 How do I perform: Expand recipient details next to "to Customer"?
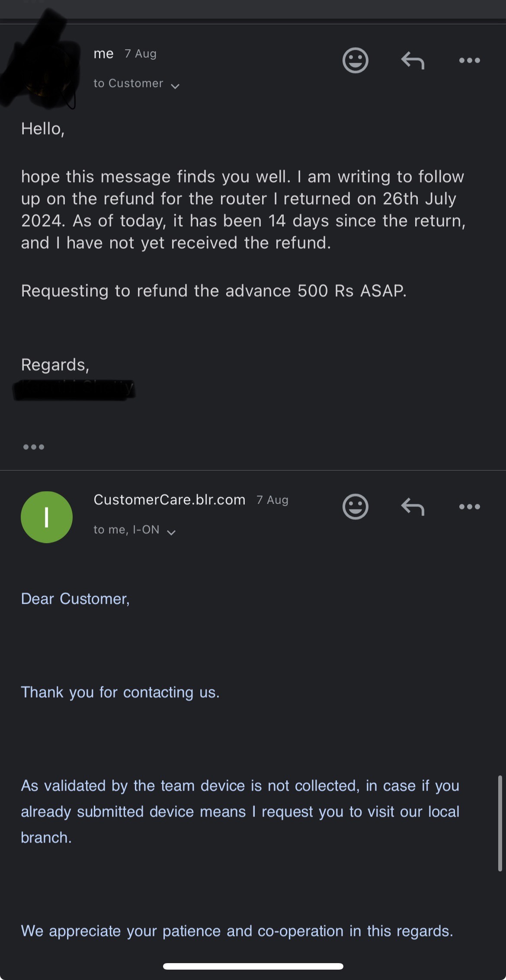tap(175, 86)
